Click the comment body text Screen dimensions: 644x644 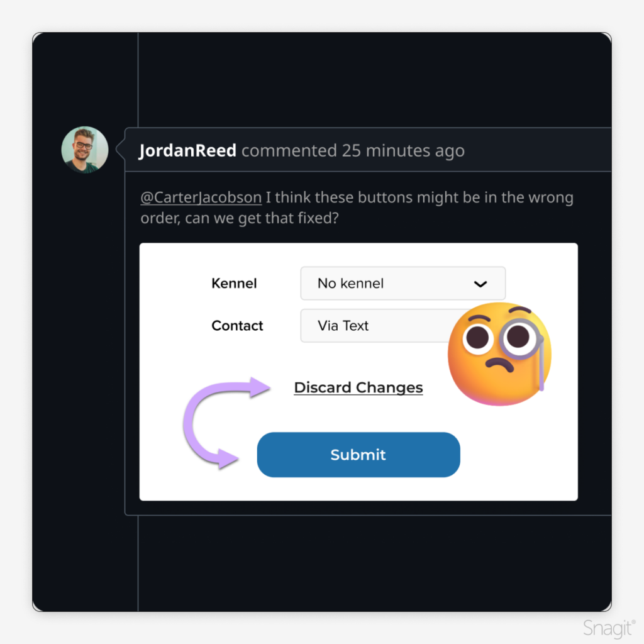(357, 208)
